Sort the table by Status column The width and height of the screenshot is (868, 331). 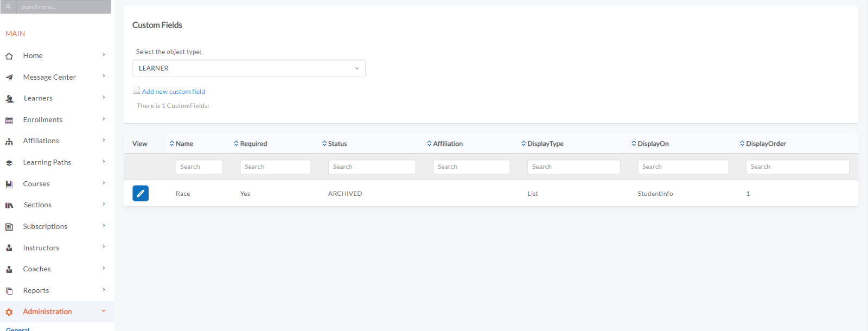(337, 144)
